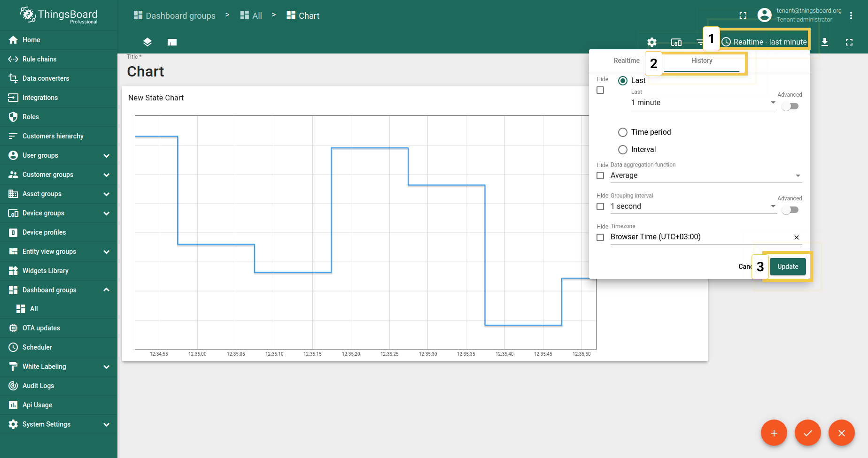The width and height of the screenshot is (868, 458).
Task: Click the All breadcrumb link
Action: point(251,15)
